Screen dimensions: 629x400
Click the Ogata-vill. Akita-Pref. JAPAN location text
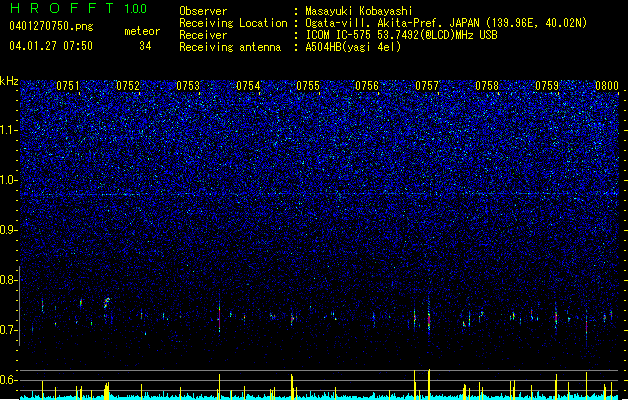446,23
